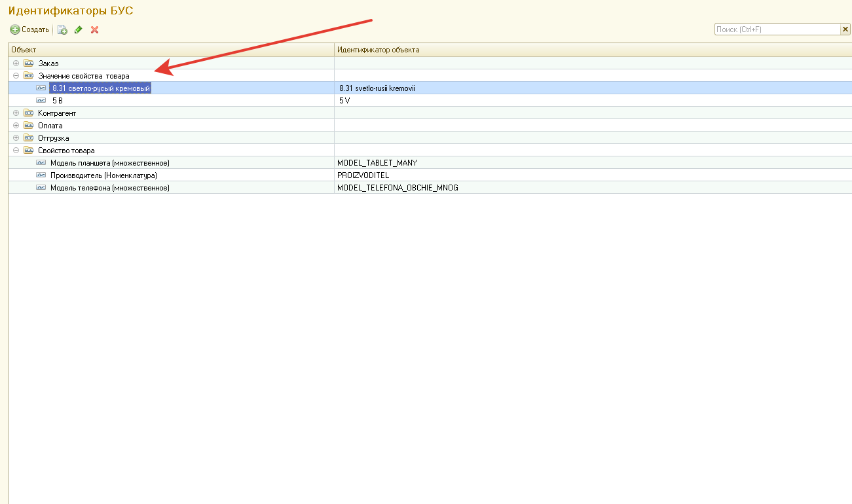Collapse the Свойство товара group
852x504 pixels.
coord(16,151)
